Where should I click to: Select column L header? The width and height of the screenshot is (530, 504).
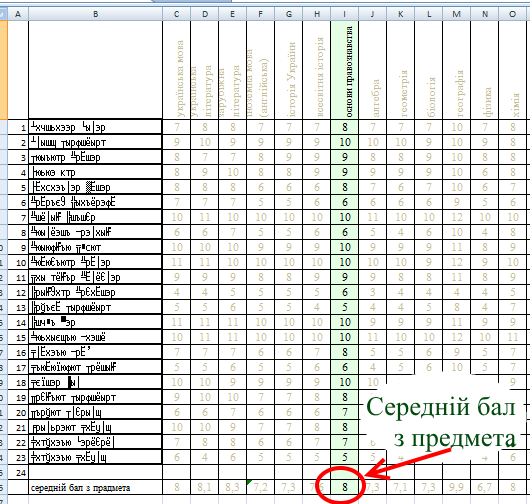coord(429,14)
